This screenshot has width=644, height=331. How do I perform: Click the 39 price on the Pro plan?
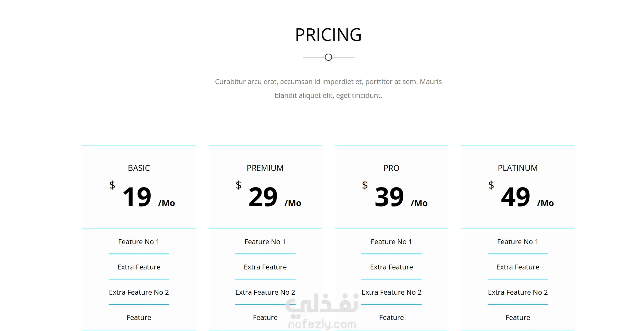click(x=389, y=197)
